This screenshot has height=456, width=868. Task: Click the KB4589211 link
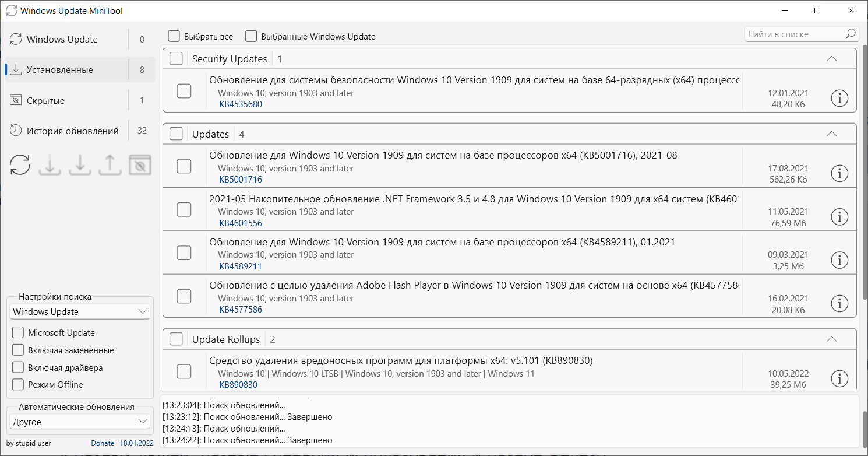[x=241, y=266]
